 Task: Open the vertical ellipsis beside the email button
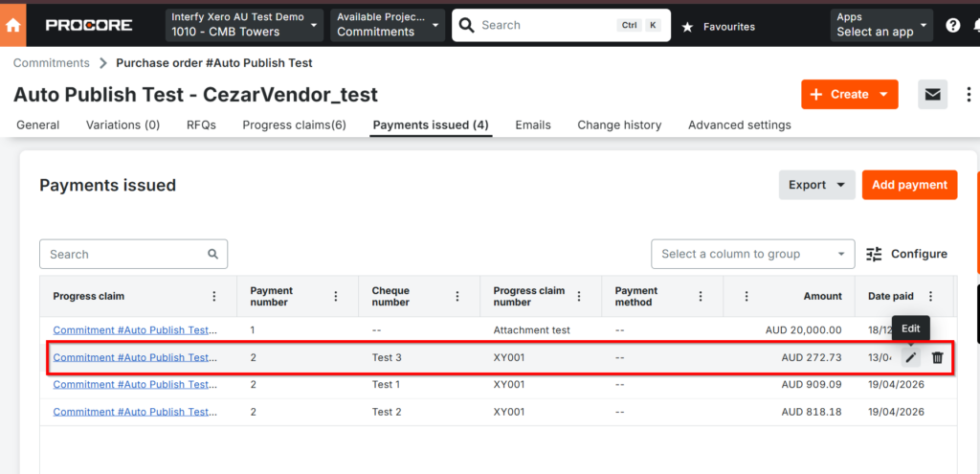pos(969,95)
